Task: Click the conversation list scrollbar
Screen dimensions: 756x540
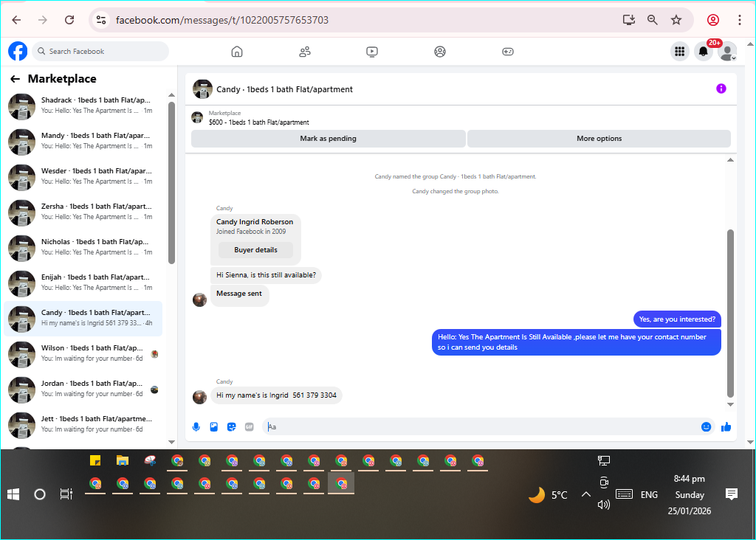Action: pos(171,183)
